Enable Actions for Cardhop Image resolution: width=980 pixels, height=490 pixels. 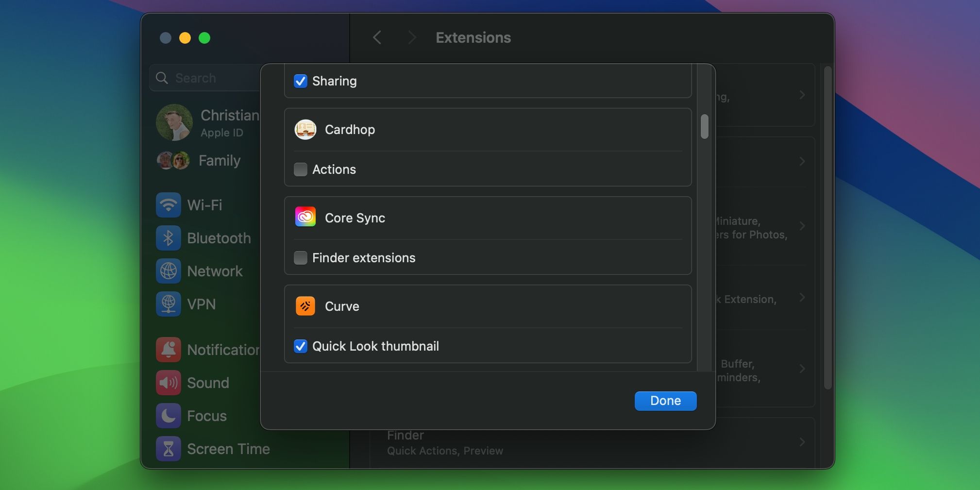point(300,169)
